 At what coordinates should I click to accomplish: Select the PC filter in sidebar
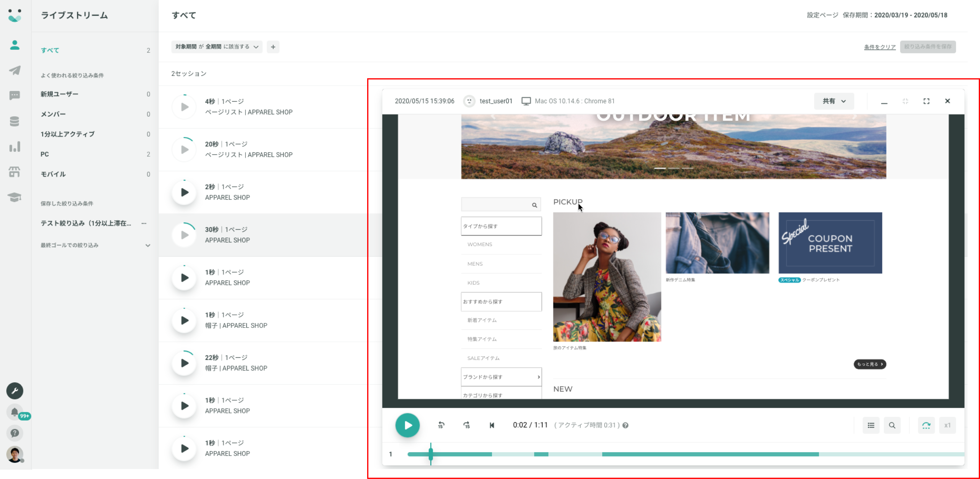point(45,154)
